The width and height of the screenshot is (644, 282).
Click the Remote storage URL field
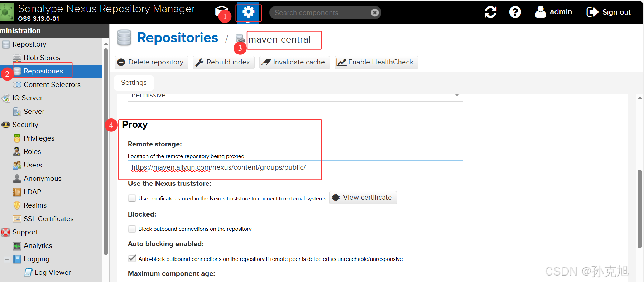(x=295, y=167)
